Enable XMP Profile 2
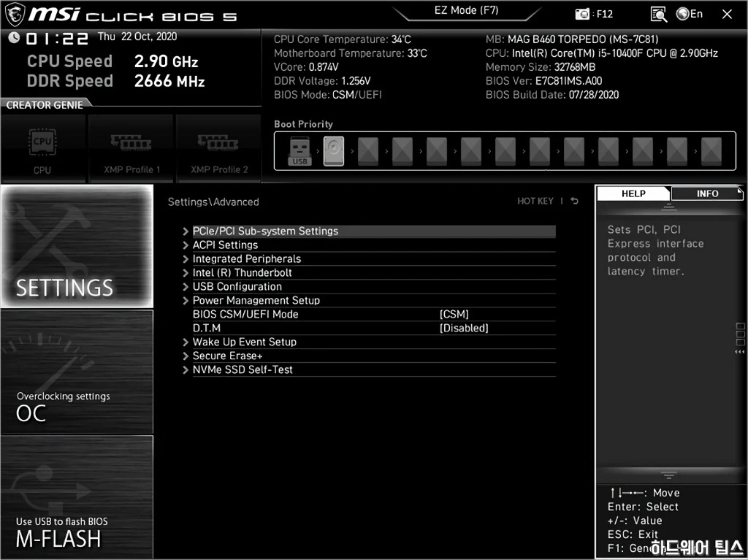This screenshot has height=560, width=748. point(219,149)
